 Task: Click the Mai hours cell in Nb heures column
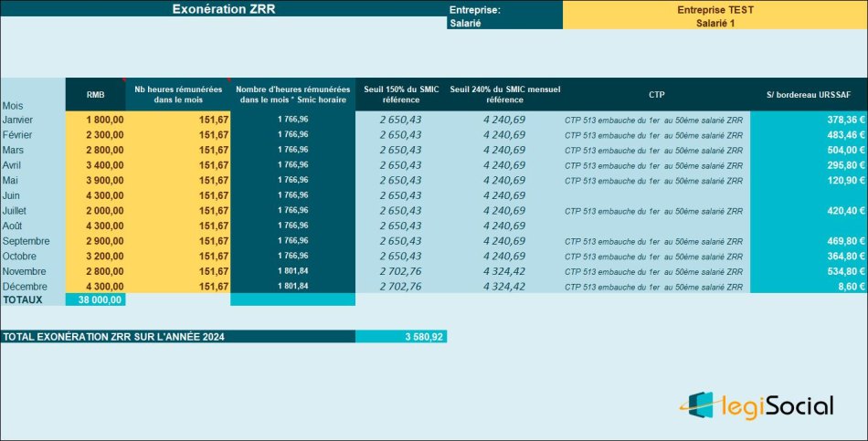tap(178, 180)
